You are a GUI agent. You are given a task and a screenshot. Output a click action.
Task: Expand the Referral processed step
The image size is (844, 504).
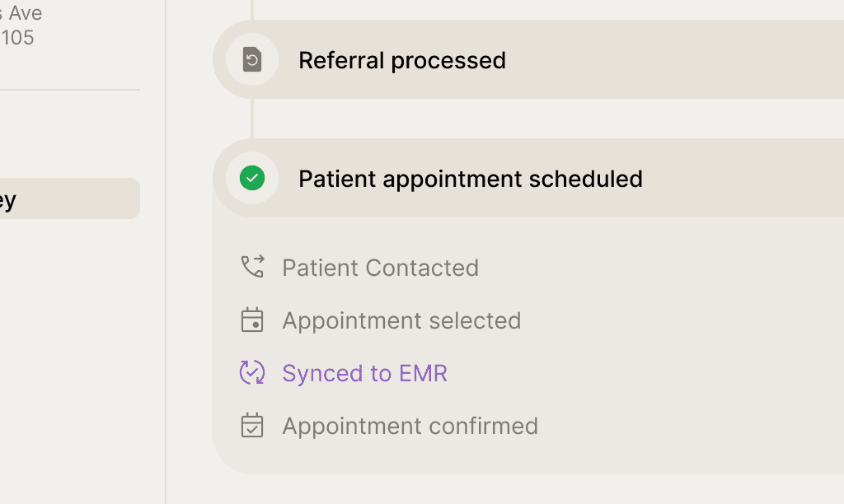coord(402,60)
